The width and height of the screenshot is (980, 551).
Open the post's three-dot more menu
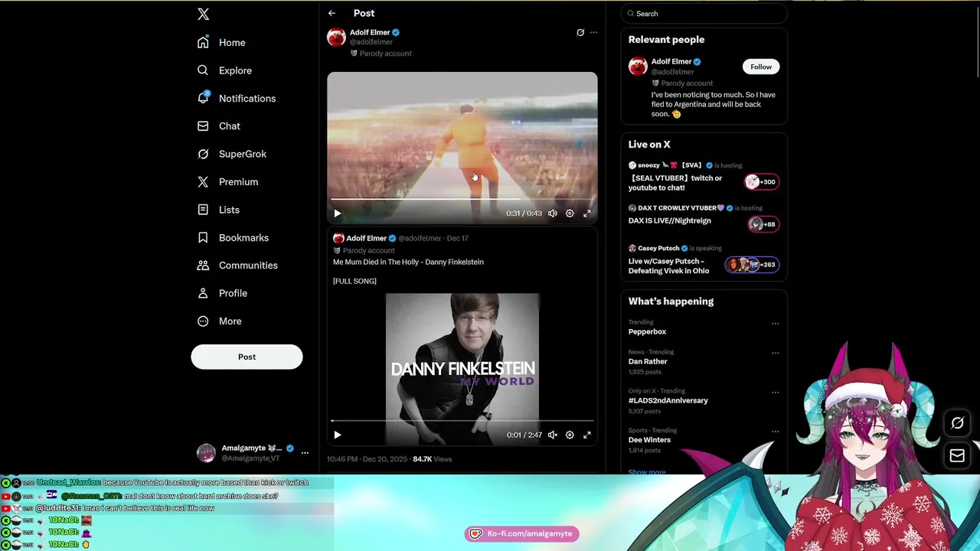(593, 33)
